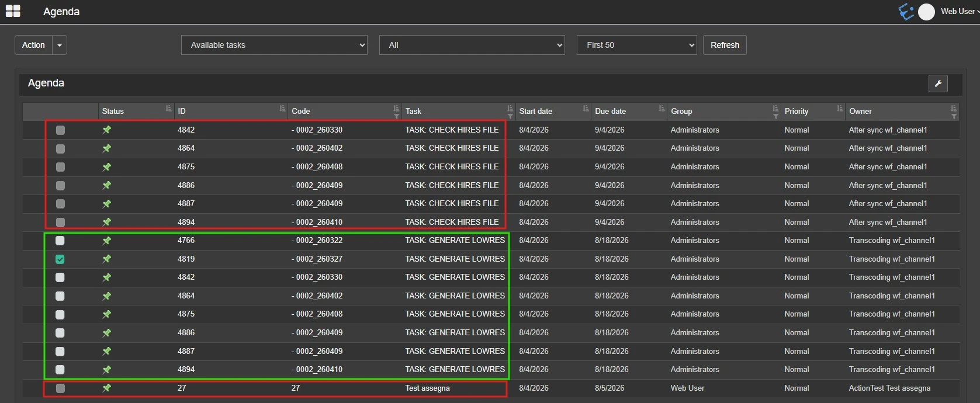This screenshot has height=403, width=980.
Task: Click filter funnel in Task column header
Action: (510, 117)
